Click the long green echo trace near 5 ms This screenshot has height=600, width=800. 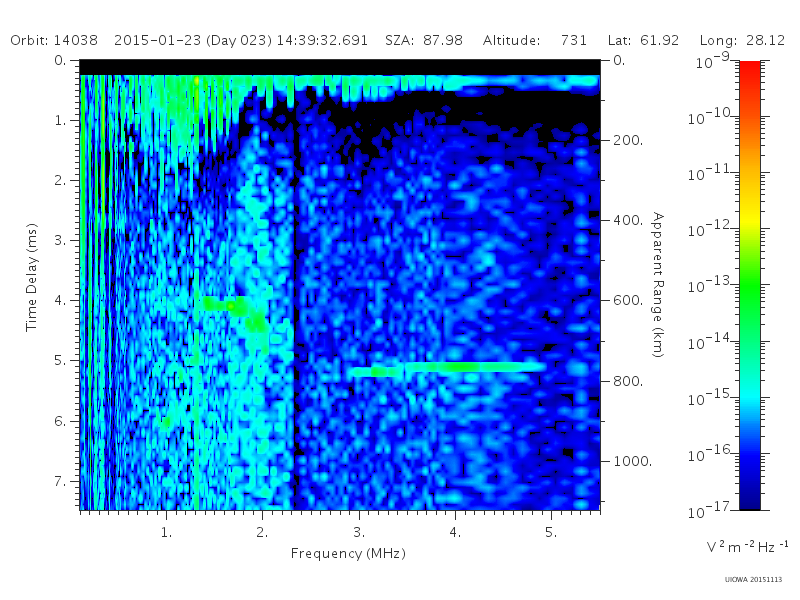(448, 368)
